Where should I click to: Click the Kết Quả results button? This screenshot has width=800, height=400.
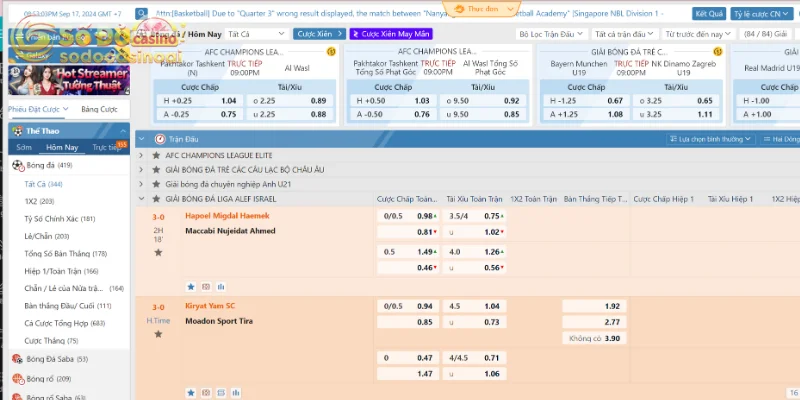click(709, 14)
